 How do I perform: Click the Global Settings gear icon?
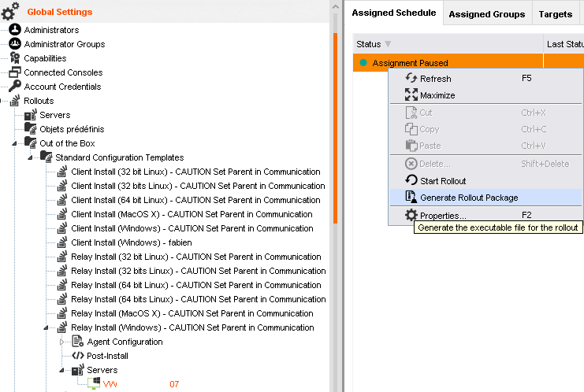pos(9,11)
